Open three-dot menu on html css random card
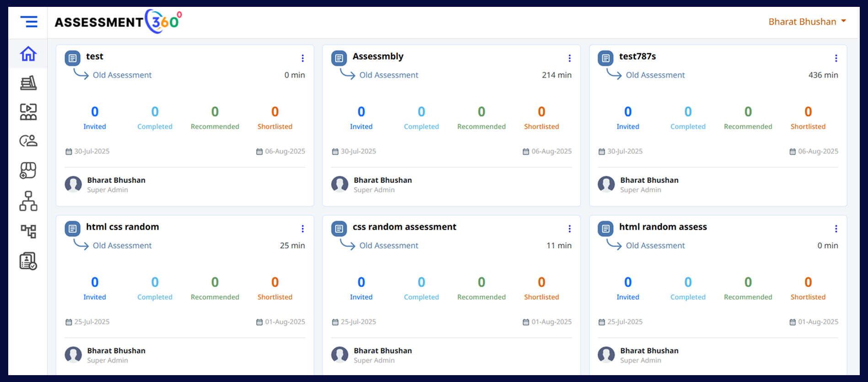Screen dimensions: 868x382 coord(303,229)
